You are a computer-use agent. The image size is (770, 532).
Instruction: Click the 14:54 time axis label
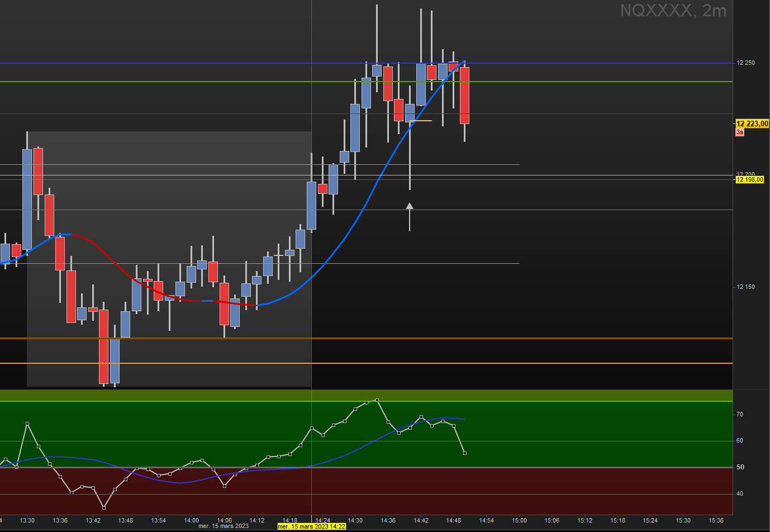pyautogui.click(x=487, y=520)
